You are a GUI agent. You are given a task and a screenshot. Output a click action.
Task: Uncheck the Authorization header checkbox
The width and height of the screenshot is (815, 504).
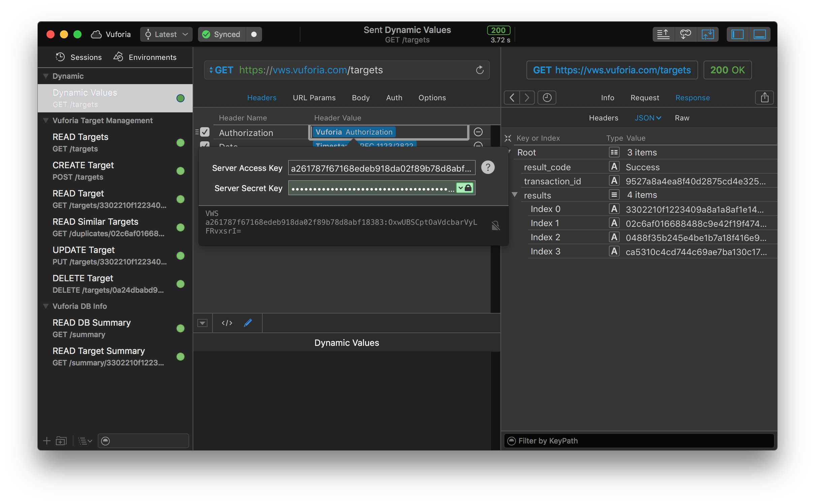pyautogui.click(x=205, y=132)
